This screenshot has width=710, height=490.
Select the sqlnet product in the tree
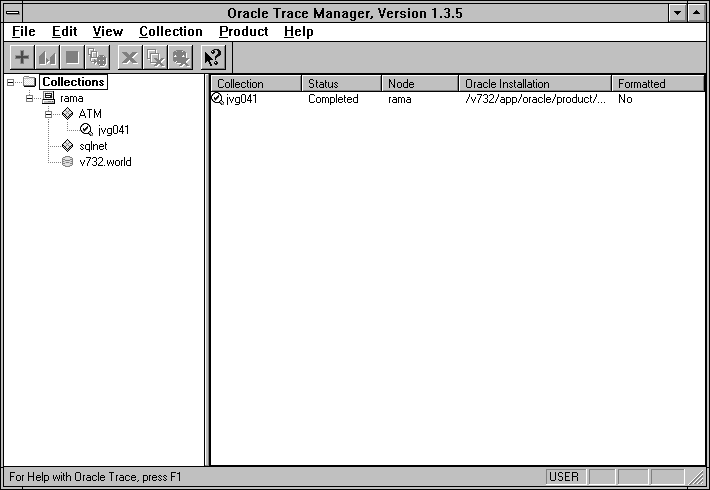pos(93,146)
